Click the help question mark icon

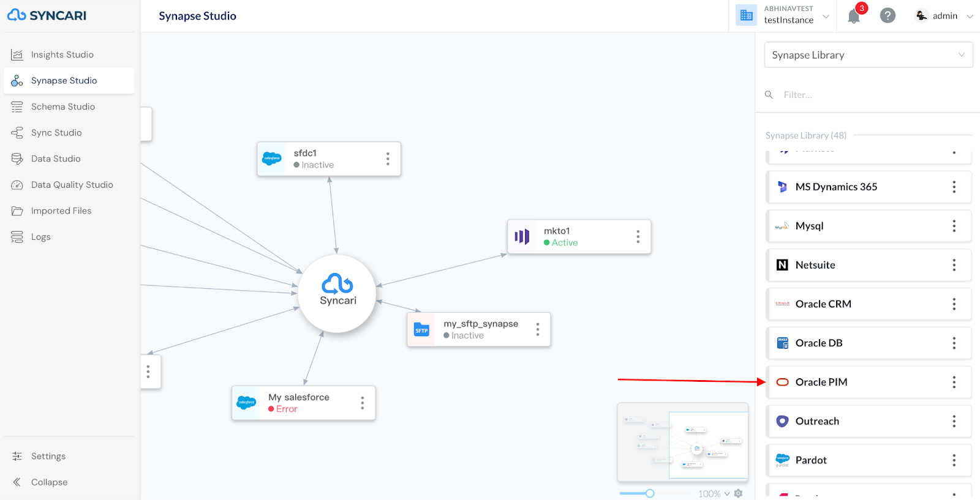point(888,16)
